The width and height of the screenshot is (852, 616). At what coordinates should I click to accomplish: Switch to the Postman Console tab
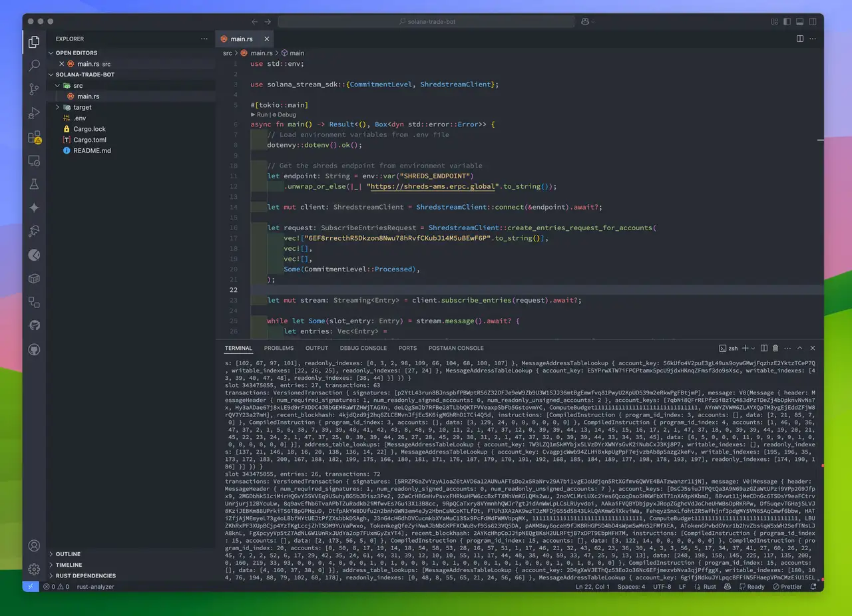point(456,348)
